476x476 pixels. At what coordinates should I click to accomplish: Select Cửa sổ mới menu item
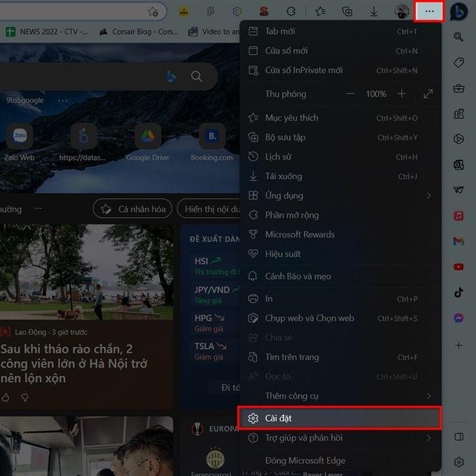click(340, 51)
